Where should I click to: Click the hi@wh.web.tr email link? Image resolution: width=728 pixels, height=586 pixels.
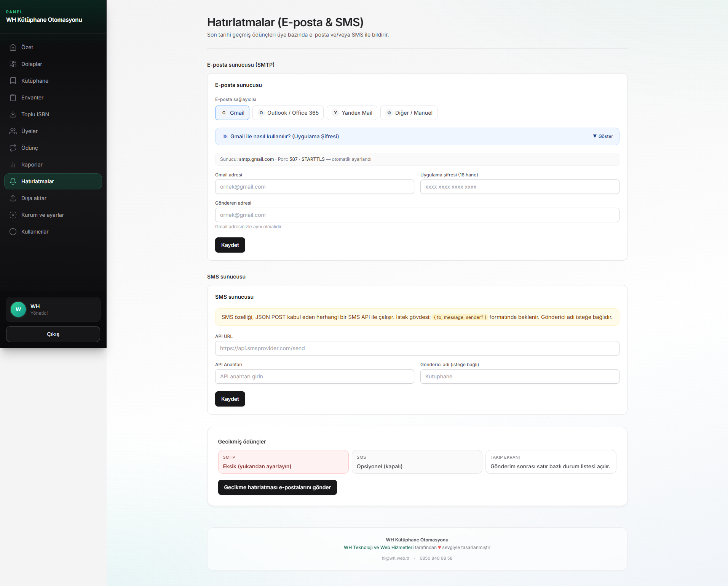coord(395,558)
